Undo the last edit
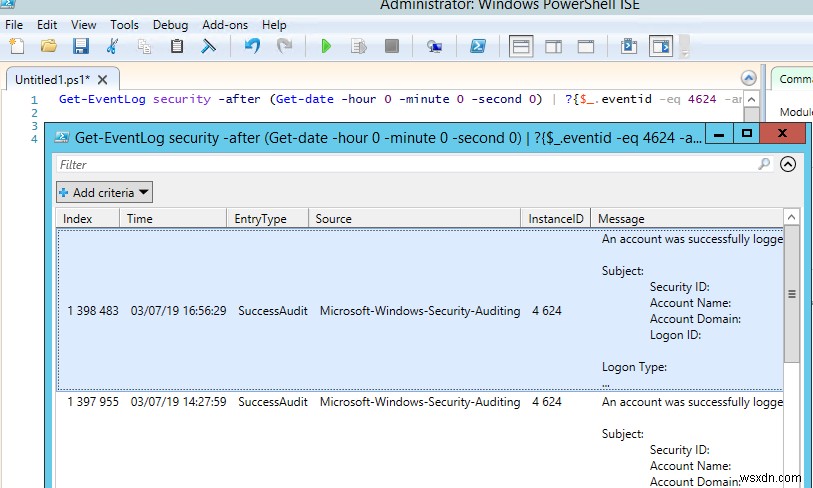 (252, 47)
